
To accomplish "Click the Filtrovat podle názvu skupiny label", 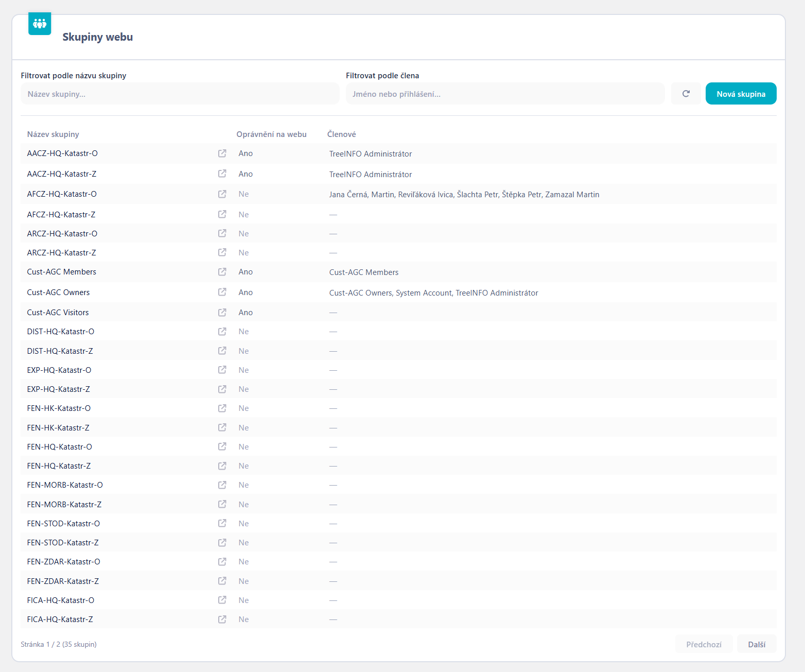I will [74, 76].
